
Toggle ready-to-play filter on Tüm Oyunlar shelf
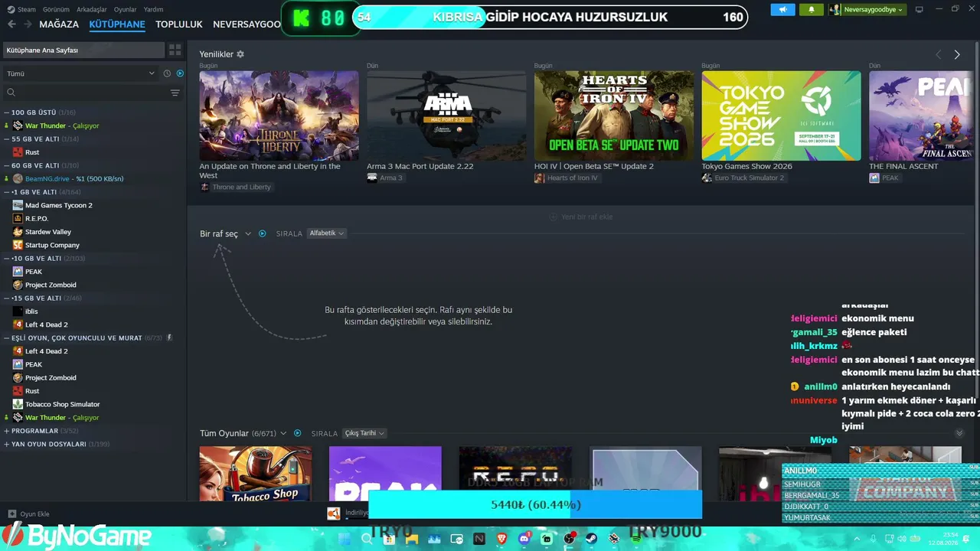coord(298,433)
